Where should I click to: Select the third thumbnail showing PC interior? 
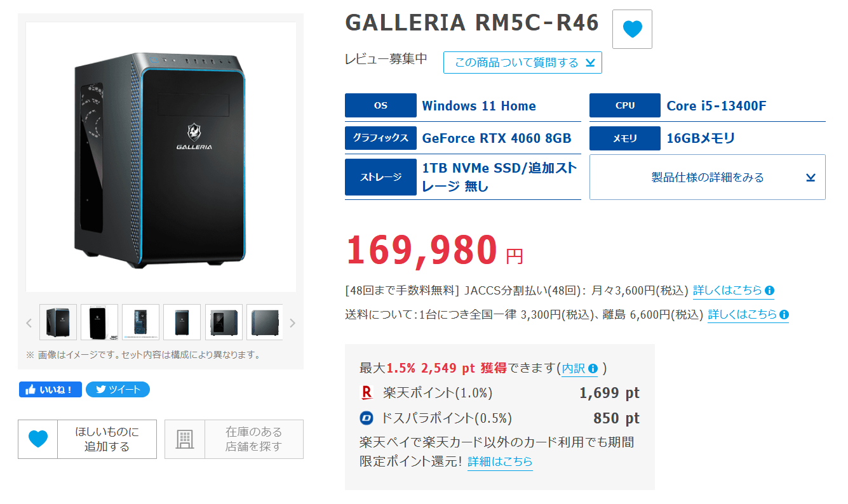[x=141, y=322]
